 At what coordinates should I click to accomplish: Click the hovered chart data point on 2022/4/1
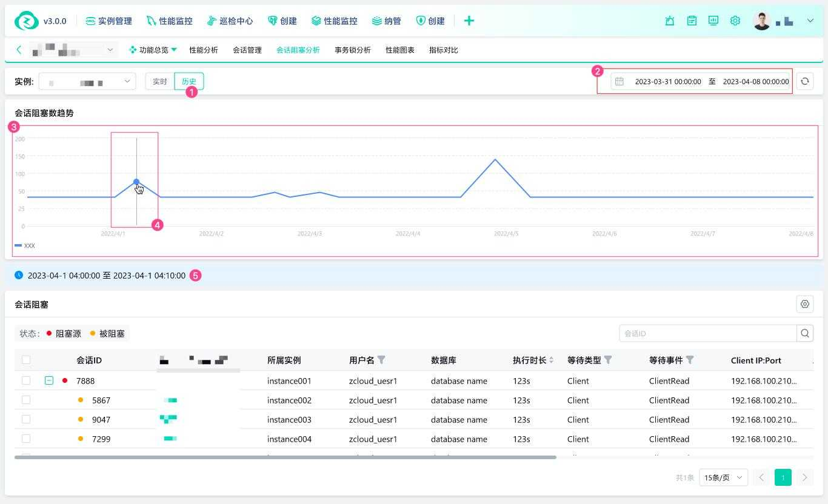136,182
